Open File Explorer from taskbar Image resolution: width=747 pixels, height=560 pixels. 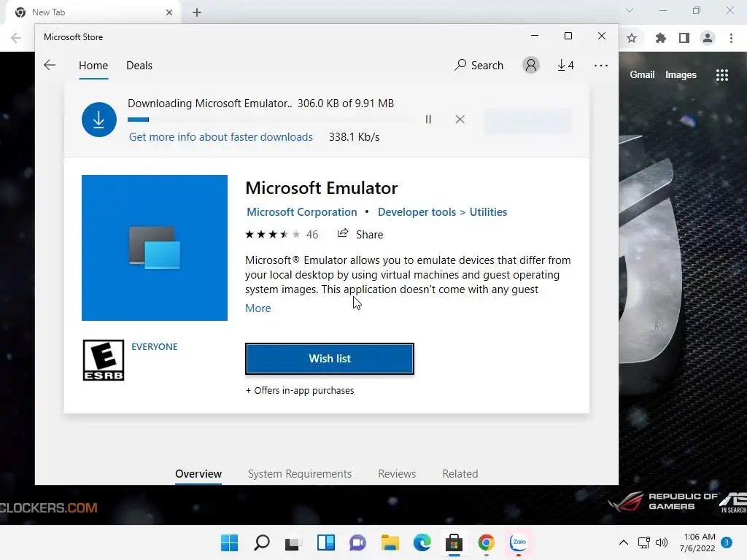390,542
